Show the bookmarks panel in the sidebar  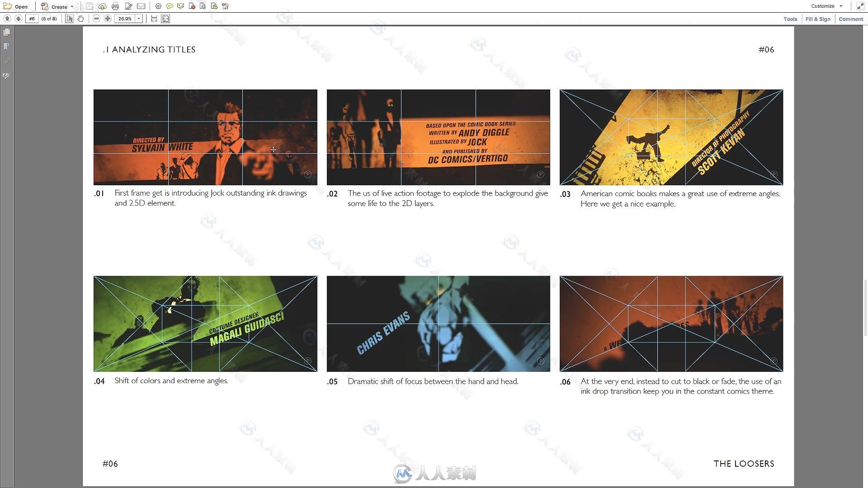[7, 47]
